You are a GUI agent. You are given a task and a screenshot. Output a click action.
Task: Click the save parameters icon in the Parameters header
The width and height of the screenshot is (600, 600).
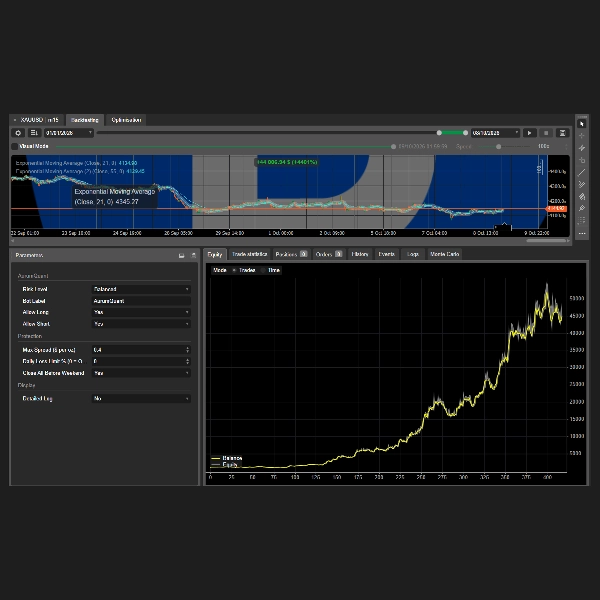pyautogui.click(x=181, y=255)
